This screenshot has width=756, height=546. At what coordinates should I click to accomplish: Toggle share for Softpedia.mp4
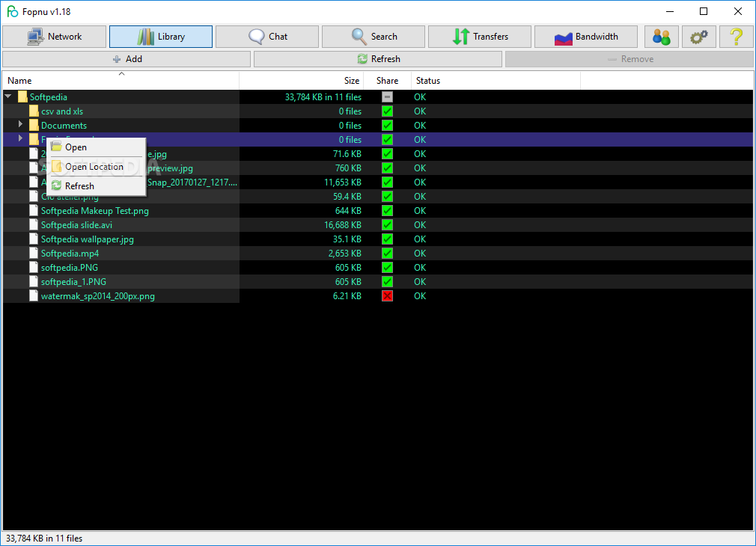[x=387, y=254]
